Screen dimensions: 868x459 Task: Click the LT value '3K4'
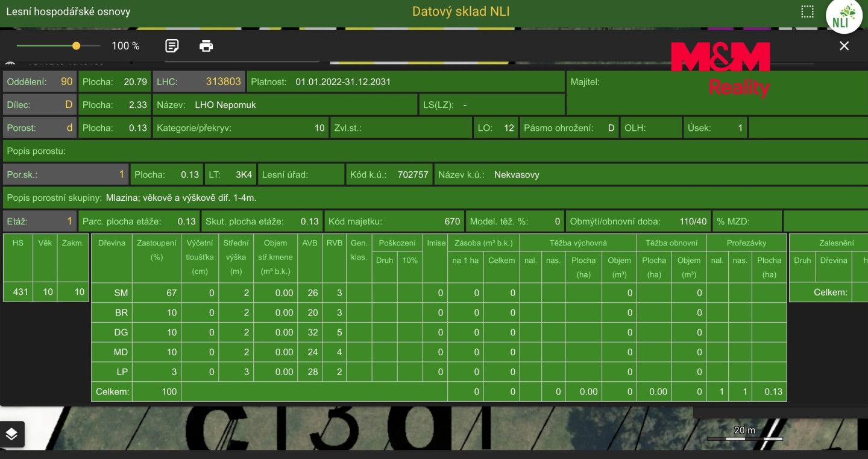pos(244,175)
